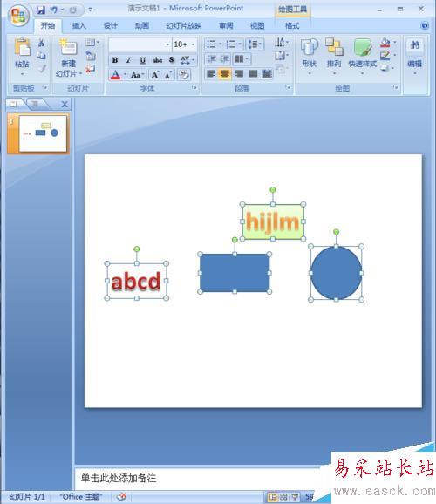Open the 绘图 drawing dialog launcher
The height and width of the screenshot is (504, 436).
[x=396, y=87]
